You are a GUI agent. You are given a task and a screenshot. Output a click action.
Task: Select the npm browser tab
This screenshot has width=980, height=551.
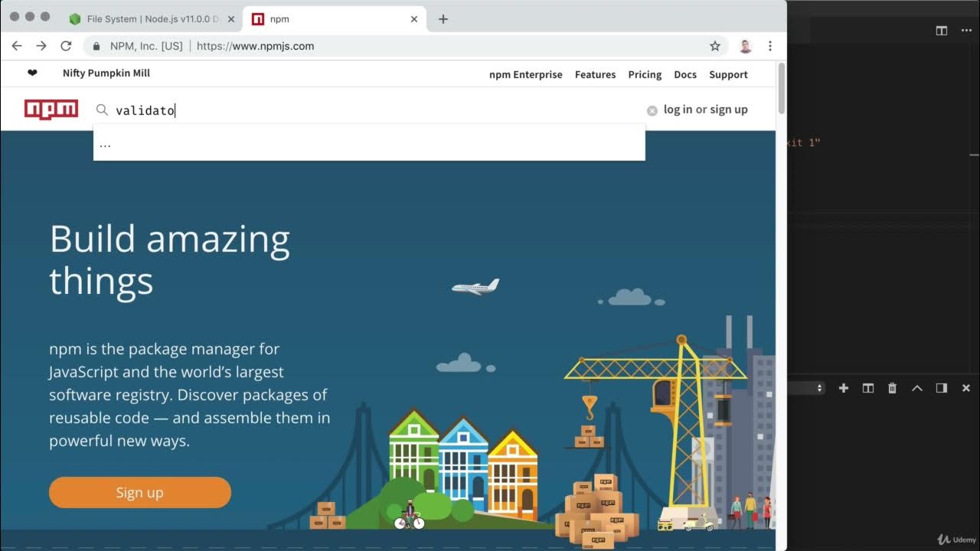click(334, 19)
